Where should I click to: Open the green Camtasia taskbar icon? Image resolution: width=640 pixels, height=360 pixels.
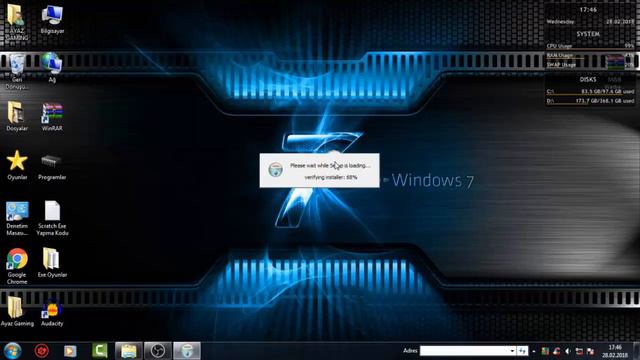[x=100, y=350]
